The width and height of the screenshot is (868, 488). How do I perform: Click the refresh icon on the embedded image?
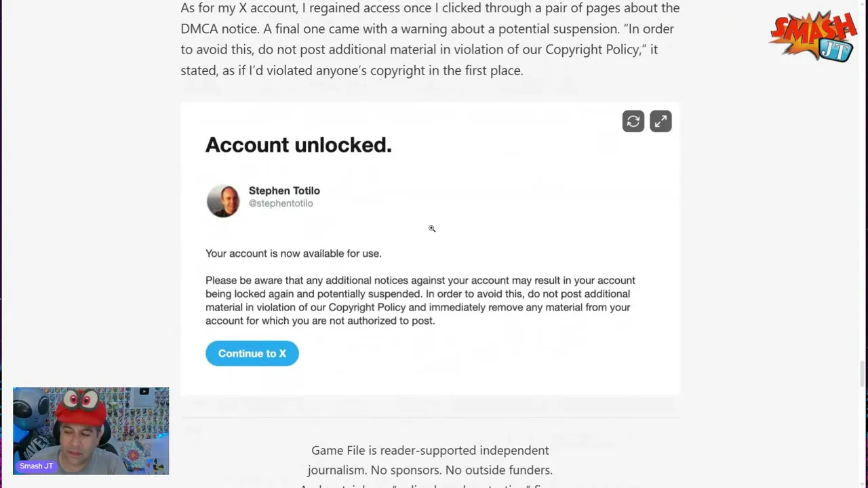coord(633,121)
